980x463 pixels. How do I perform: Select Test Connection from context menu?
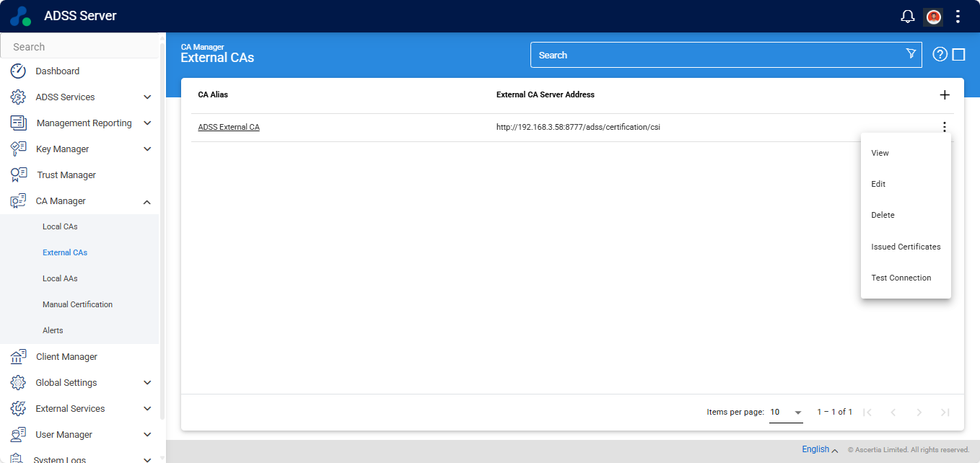click(901, 278)
